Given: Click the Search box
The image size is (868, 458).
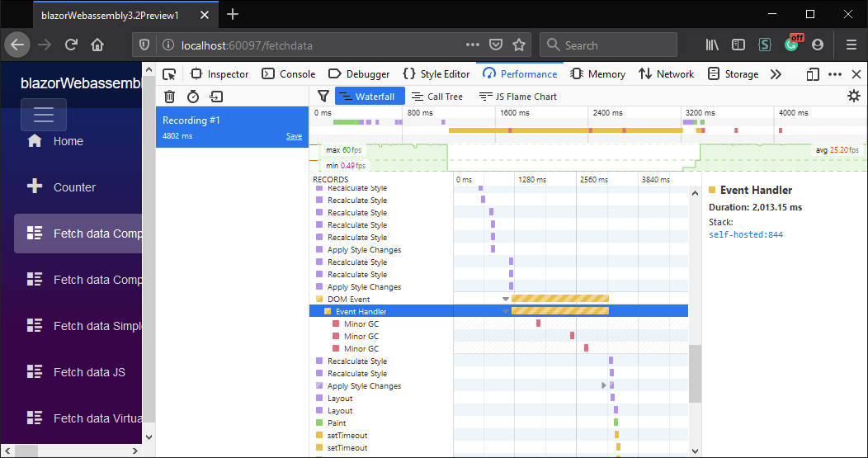Looking at the screenshot, I should coord(608,45).
